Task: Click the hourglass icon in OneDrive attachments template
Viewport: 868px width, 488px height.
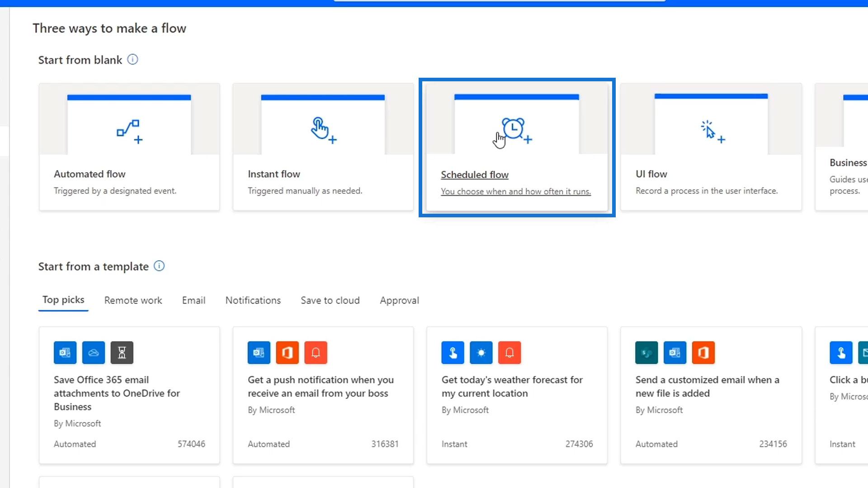Action: click(122, 352)
